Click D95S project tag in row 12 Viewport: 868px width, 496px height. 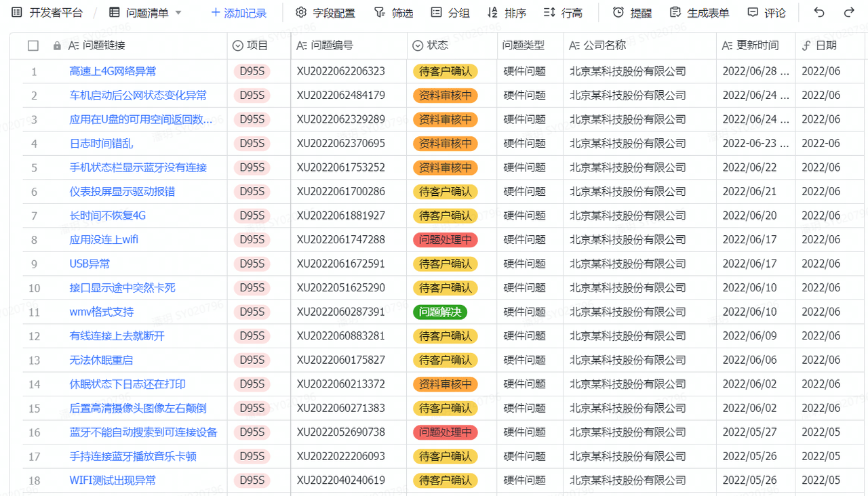[x=252, y=336]
